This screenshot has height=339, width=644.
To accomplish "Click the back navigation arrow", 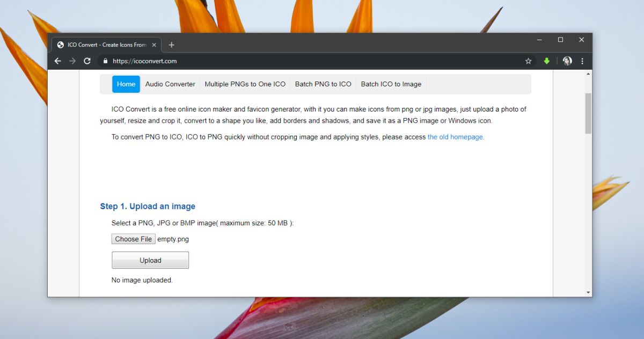I will point(58,61).
